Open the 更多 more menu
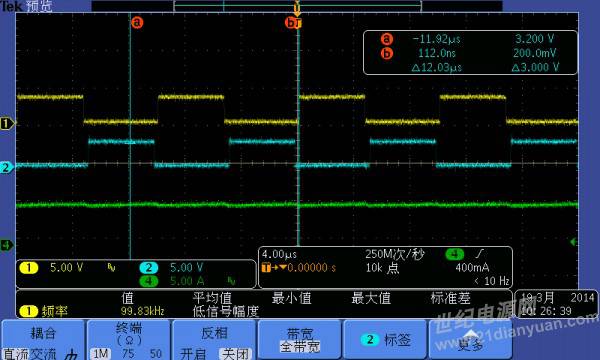This screenshot has width=600, height=360. [x=470, y=339]
